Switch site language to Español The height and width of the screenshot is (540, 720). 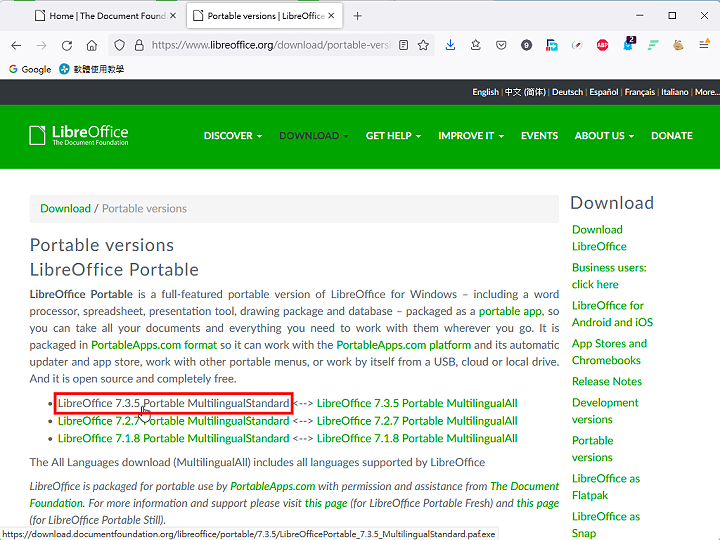click(604, 92)
